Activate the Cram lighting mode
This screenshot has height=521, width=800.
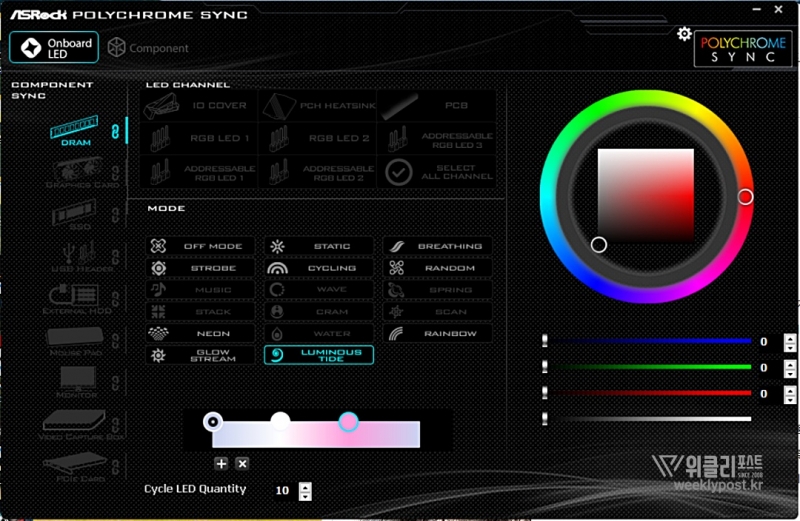click(x=319, y=311)
